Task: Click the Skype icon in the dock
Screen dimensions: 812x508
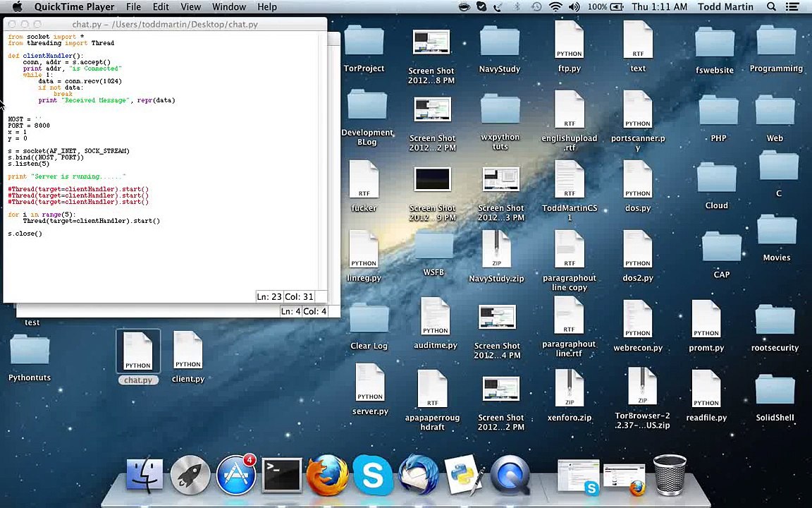Action: [x=372, y=475]
